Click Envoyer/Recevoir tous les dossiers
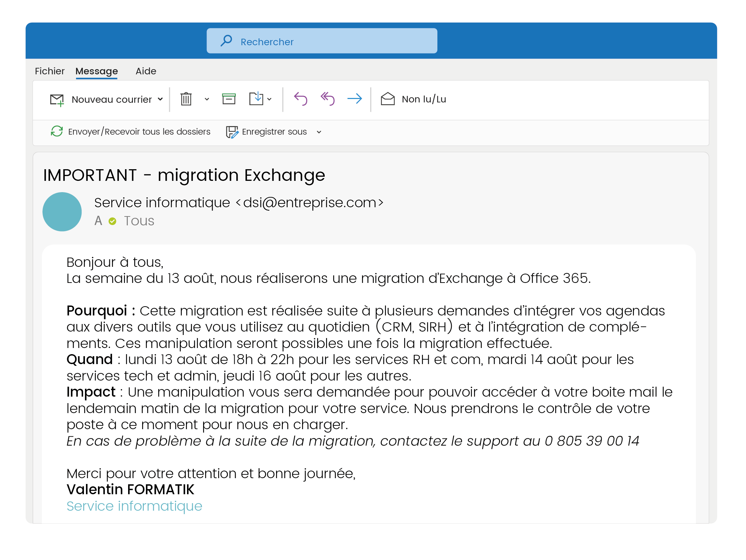The height and width of the screenshot is (560, 746). (x=139, y=132)
